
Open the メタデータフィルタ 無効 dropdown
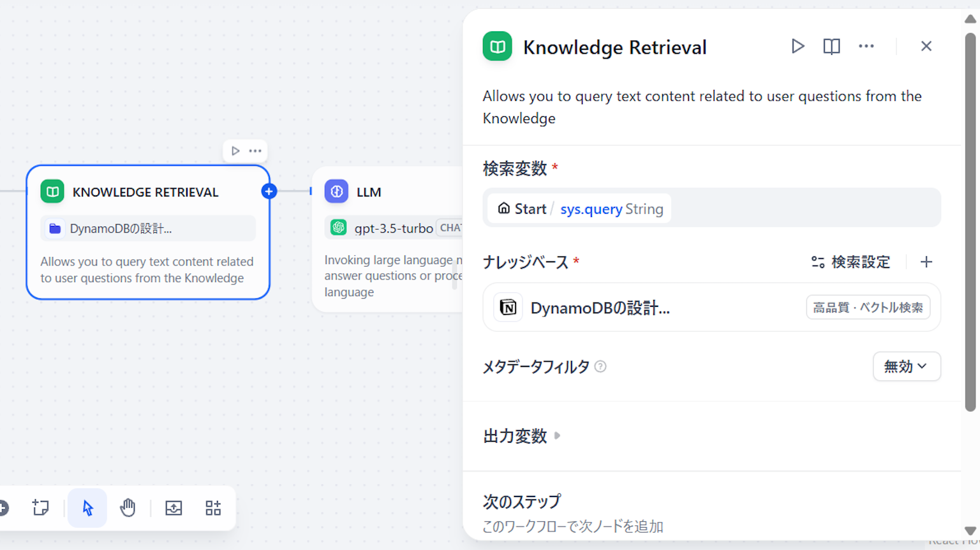(906, 366)
